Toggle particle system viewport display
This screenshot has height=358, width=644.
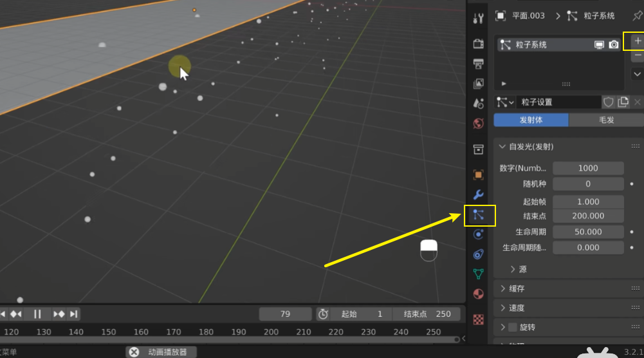click(x=599, y=45)
